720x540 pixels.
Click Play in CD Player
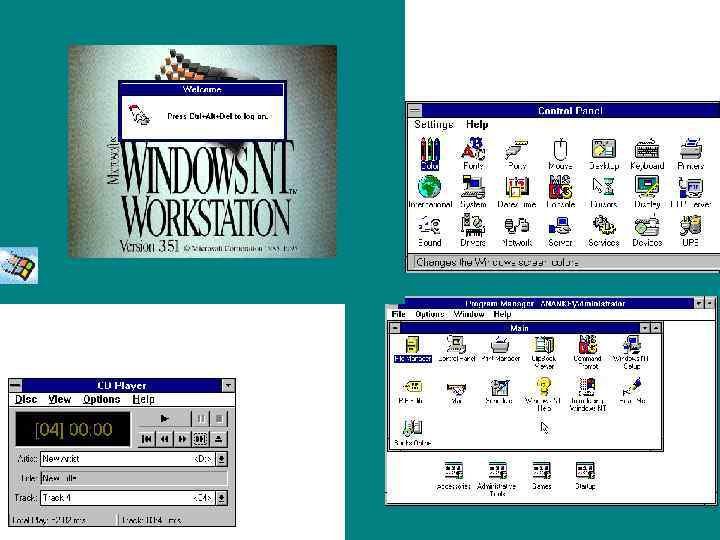click(x=164, y=418)
